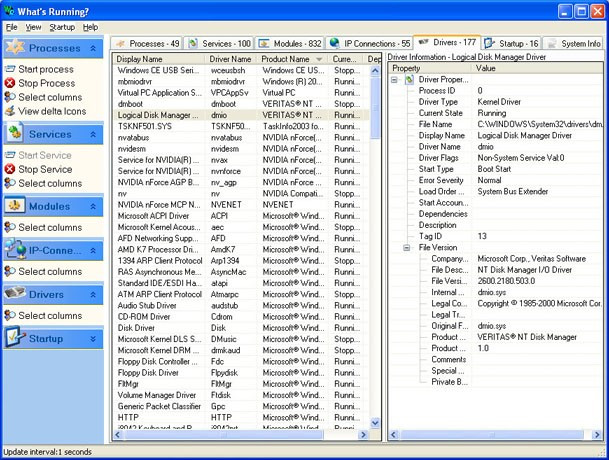The image size is (609, 460).
Task: Open the View menu
Action: (x=33, y=27)
